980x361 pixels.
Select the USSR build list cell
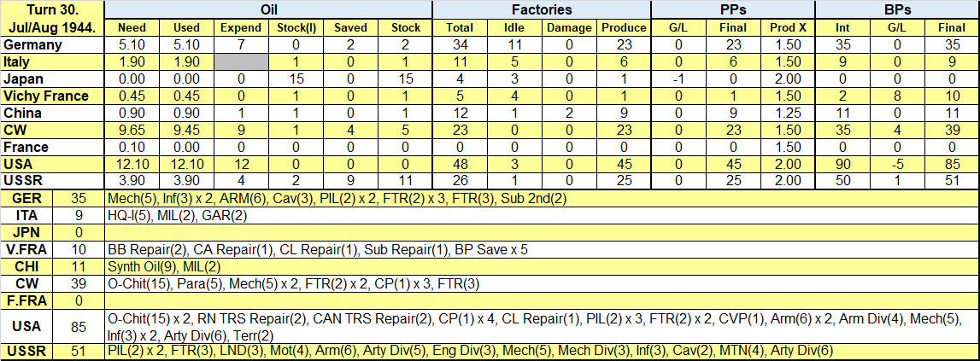coord(541,351)
